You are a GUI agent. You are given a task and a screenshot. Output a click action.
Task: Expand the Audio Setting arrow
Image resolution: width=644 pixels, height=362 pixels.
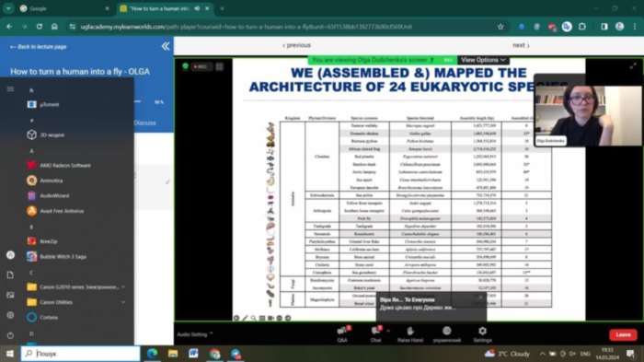(x=211, y=333)
